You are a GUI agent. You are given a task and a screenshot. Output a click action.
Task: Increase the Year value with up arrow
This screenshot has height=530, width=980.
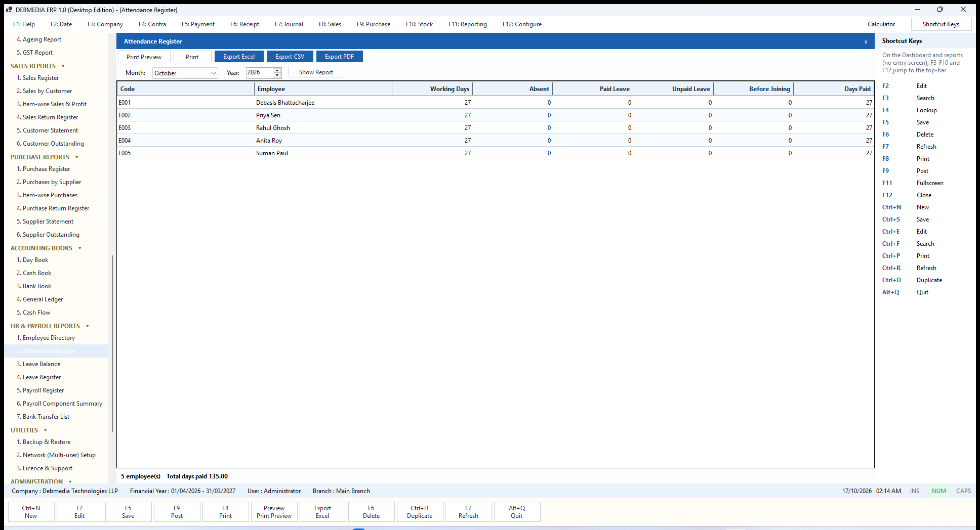pos(277,70)
